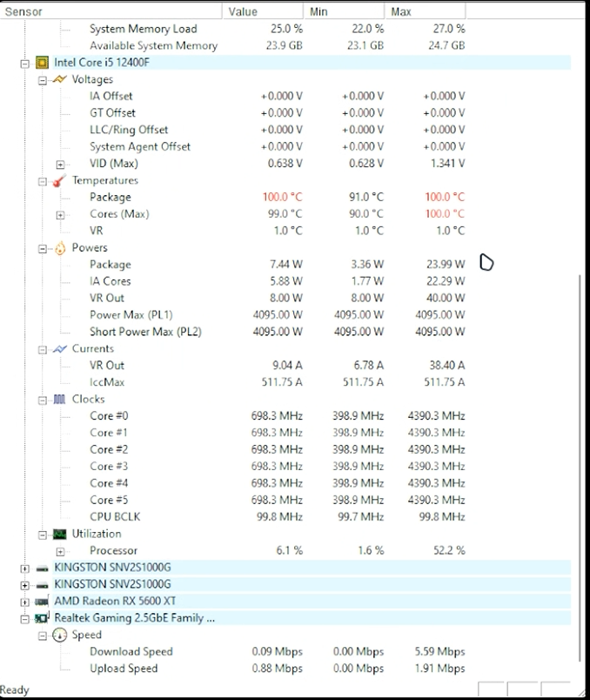Select the VR Out current max 38.40 A
590x700 pixels.
[447, 365]
